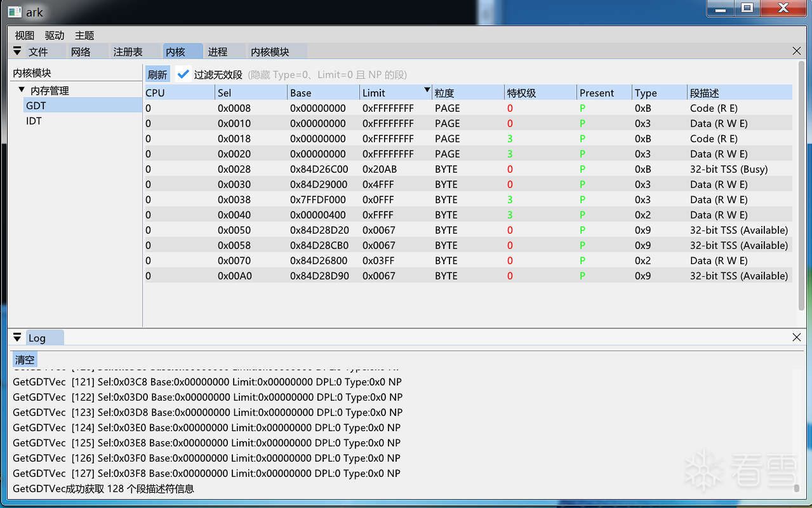The height and width of the screenshot is (508, 812).
Task: Click log line [124] Sel:0x03E0
Action: click(206, 427)
